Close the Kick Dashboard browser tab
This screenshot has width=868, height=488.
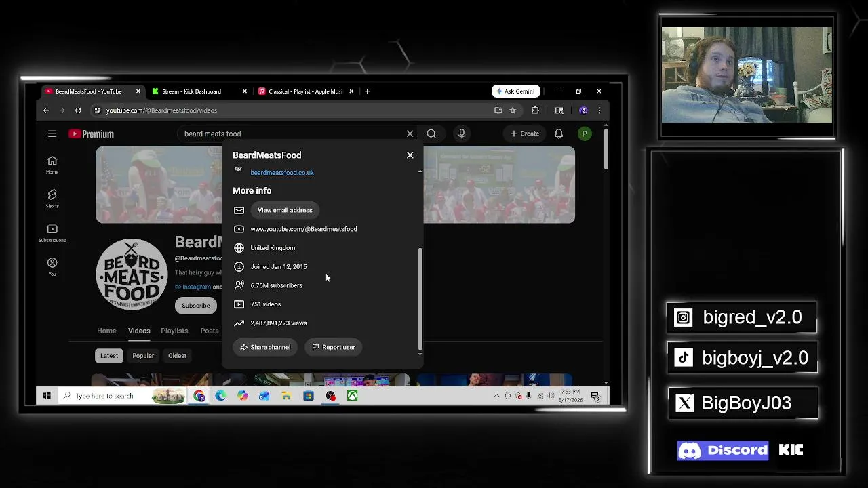245,91
